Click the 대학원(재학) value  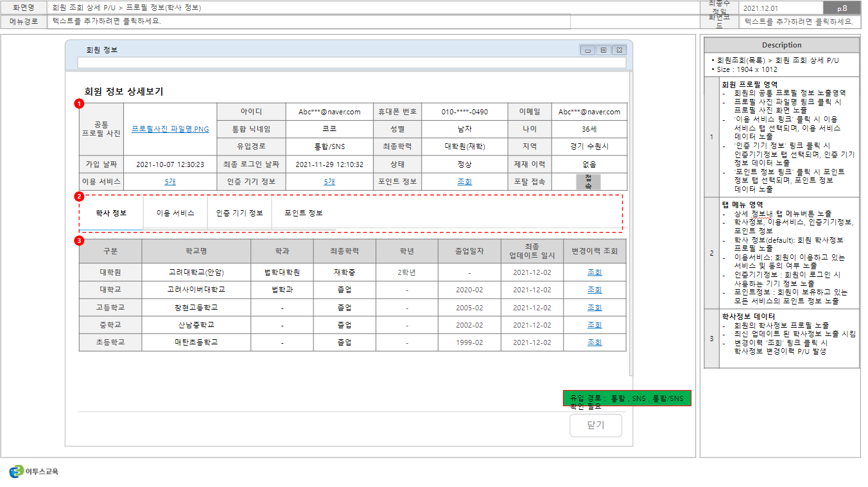pyautogui.click(x=465, y=146)
